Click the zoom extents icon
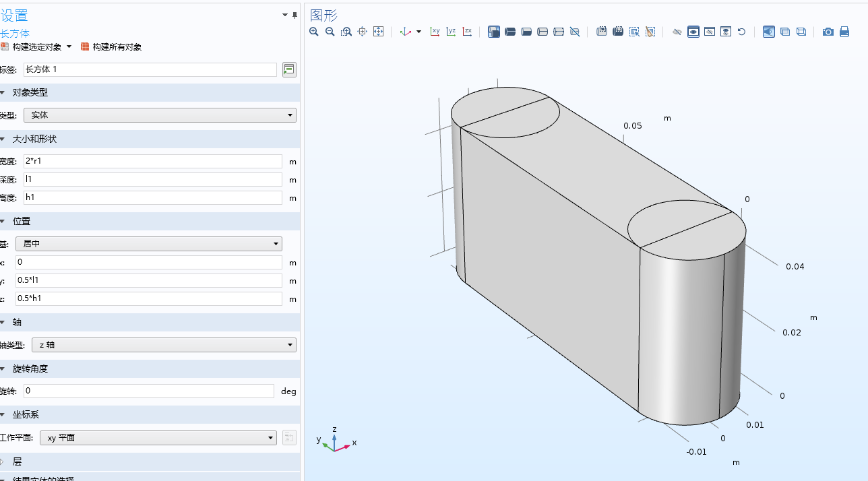Screen dimensions: 868x481 378,32
